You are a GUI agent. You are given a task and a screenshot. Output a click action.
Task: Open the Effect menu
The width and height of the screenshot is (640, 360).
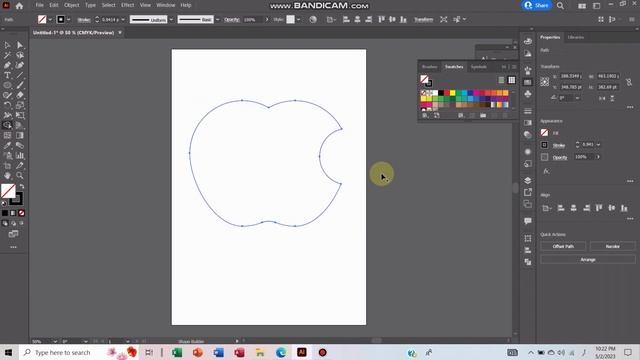[x=127, y=5]
